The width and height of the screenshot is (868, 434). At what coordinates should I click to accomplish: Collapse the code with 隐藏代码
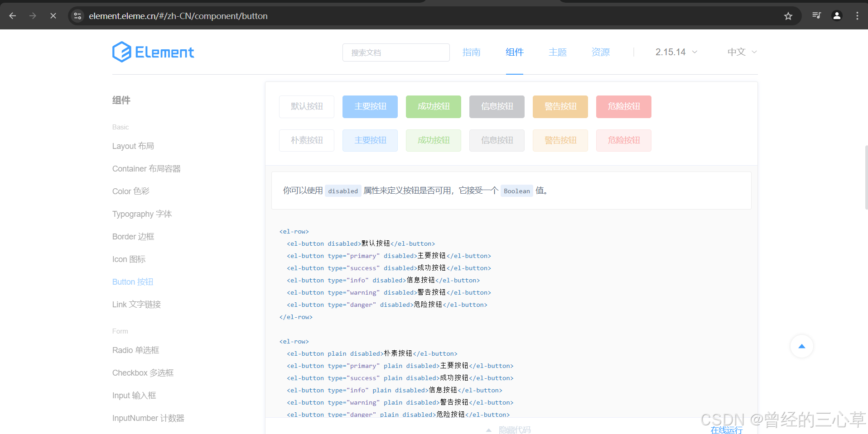click(515, 429)
